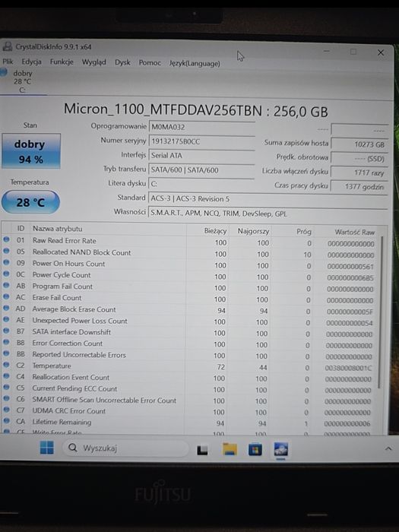Select the Power On Hours Count attribute name
Viewport: 399px width, 532px height.
click(68, 264)
